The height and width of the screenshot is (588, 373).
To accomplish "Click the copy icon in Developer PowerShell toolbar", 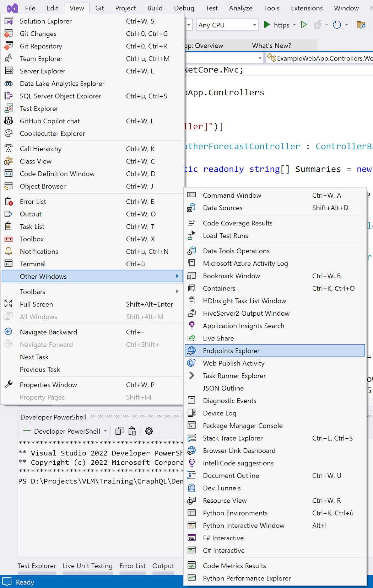I will pyautogui.click(x=119, y=431).
